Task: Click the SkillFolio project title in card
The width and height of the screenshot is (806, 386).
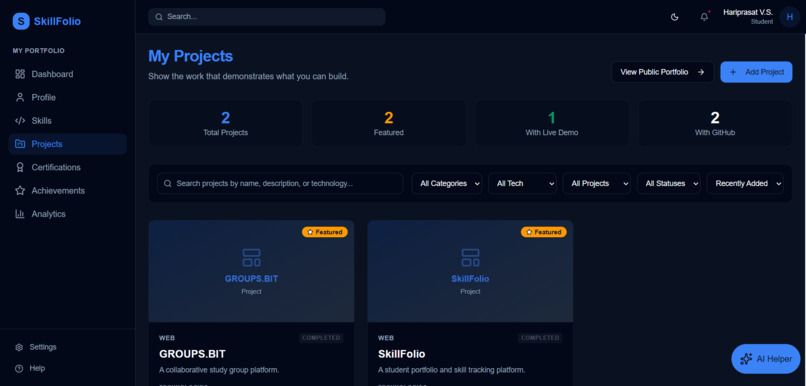Action: click(x=401, y=354)
